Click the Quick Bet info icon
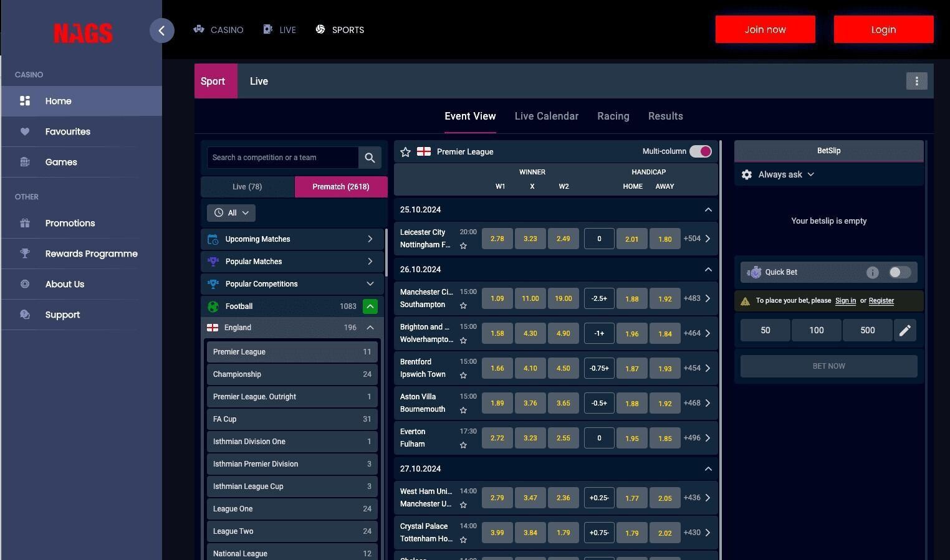The image size is (950, 560). pos(872,272)
